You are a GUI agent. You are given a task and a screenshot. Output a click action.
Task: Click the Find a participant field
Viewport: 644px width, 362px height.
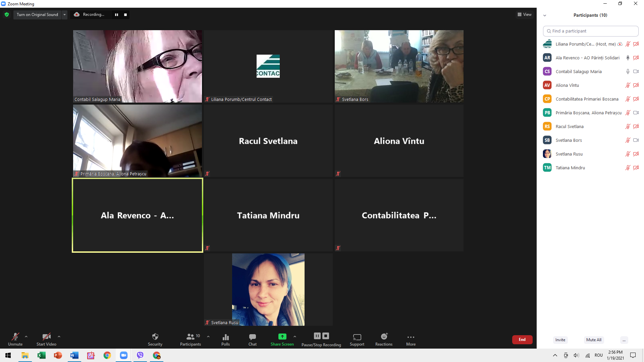coord(590,31)
